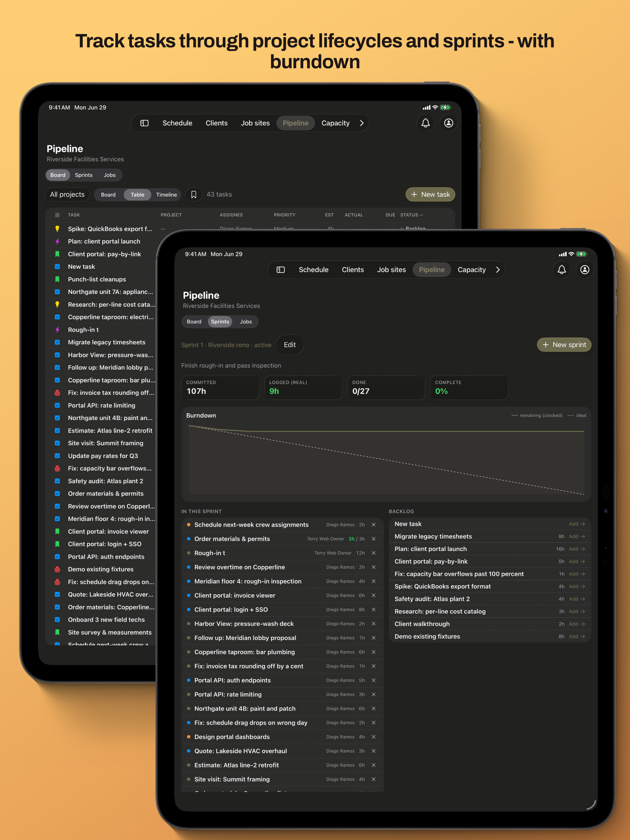630x840 pixels.
Task: Toggle checkbox for Update pay rates for Q3
Action: 58,456
